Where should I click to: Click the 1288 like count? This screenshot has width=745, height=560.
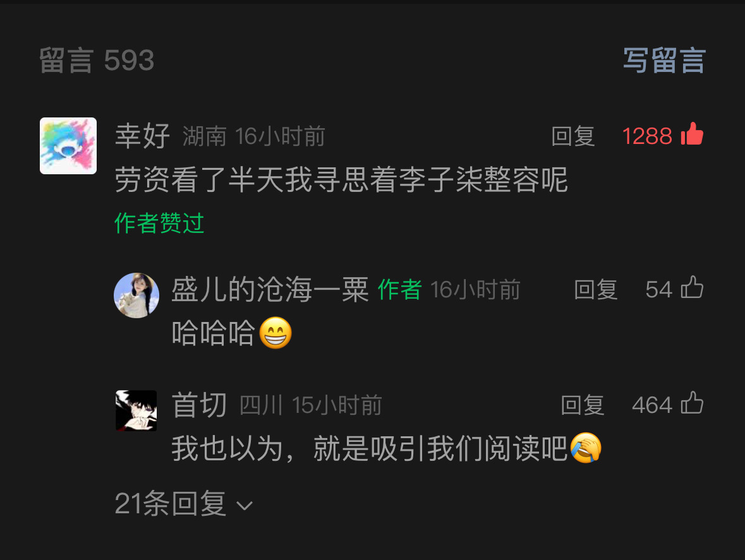(647, 136)
